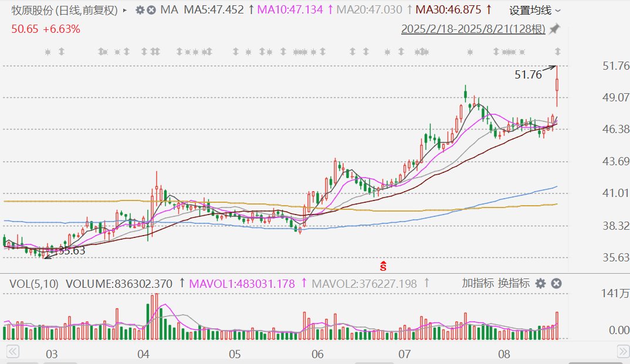Click MA20:47.030 label
Screen dimensions: 630x364
[369, 9]
